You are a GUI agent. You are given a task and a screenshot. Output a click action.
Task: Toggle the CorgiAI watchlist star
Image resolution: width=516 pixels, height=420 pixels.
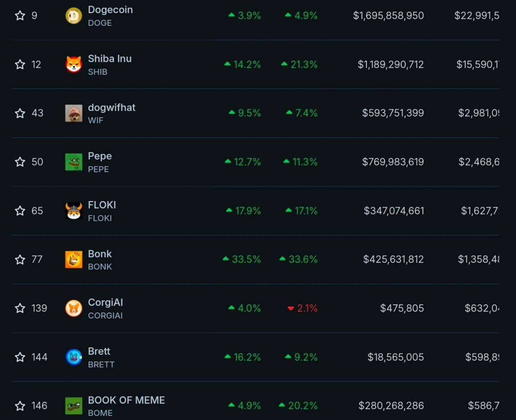click(20, 308)
